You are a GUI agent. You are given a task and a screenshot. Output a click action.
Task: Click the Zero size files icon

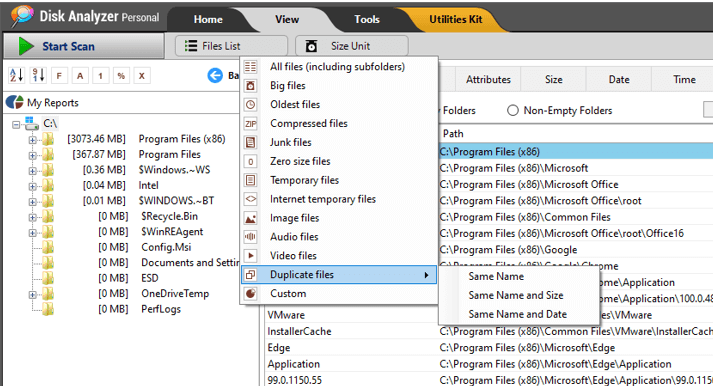pyautogui.click(x=251, y=161)
